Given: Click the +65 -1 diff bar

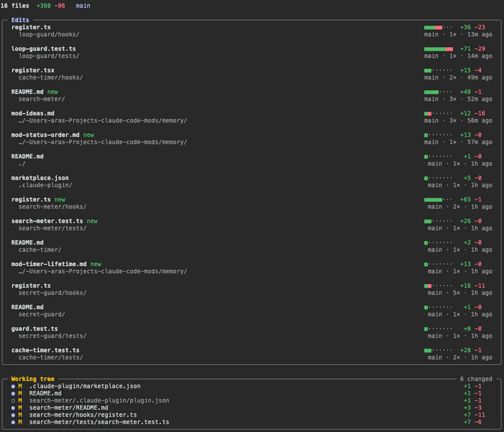Looking at the screenshot, I should pos(438,200).
